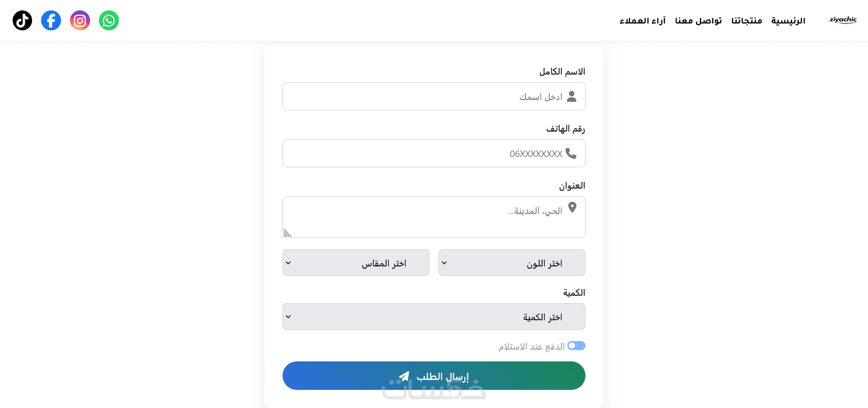868x408 pixels.
Task: Expand the اختر الكمية quantity dropdown
Action: pos(434,317)
